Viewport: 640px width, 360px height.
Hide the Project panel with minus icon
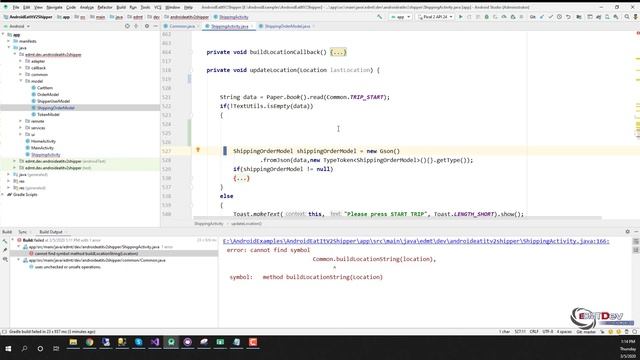click(x=156, y=26)
